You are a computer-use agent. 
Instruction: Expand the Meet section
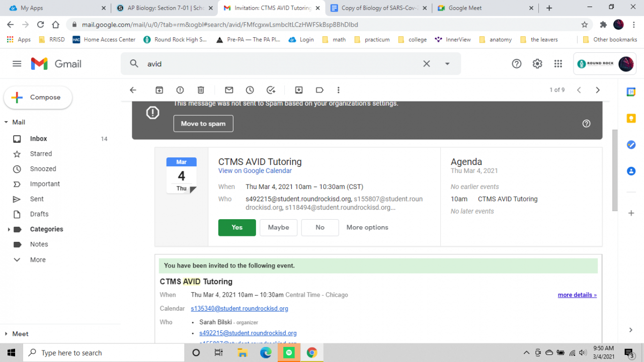point(6,334)
